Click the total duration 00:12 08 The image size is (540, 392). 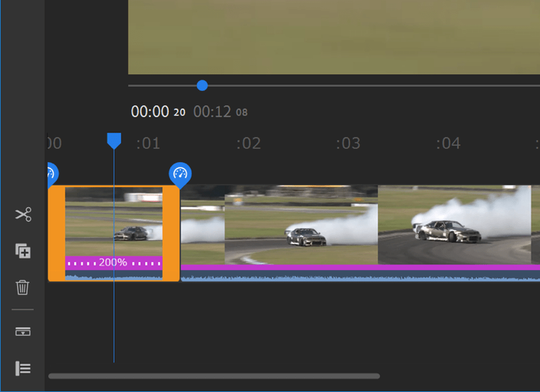coord(220,111)
